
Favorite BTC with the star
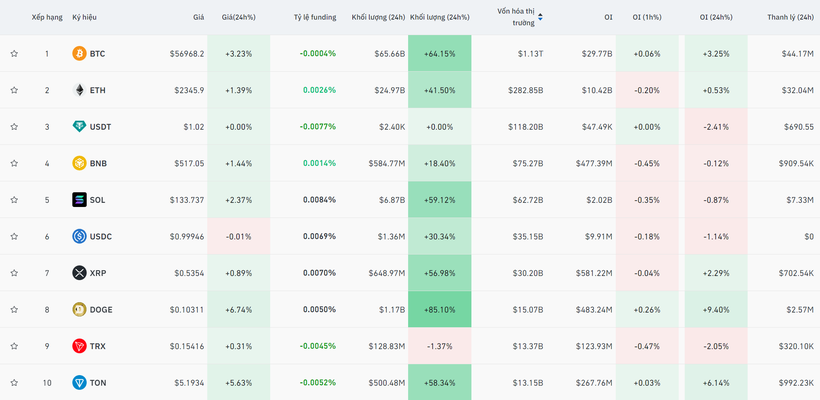14,53
